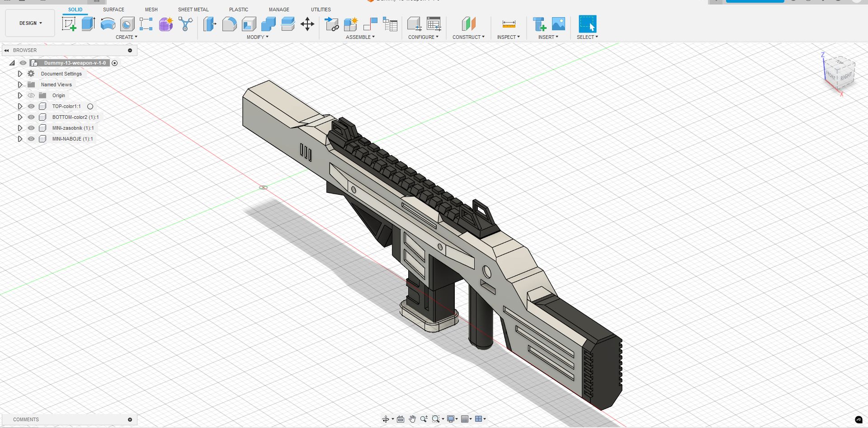Click the Zoom Window fit icon

click(436, 419)
